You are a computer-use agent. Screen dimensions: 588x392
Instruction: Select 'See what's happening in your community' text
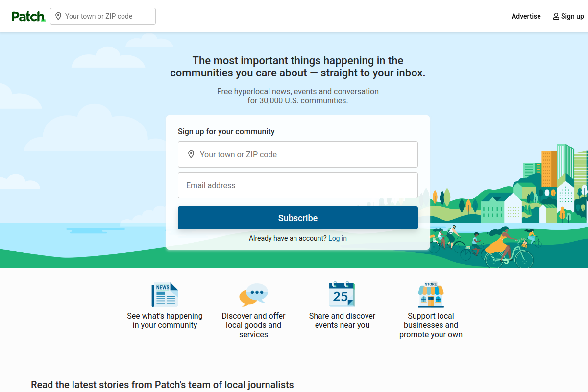pos(165,320)
